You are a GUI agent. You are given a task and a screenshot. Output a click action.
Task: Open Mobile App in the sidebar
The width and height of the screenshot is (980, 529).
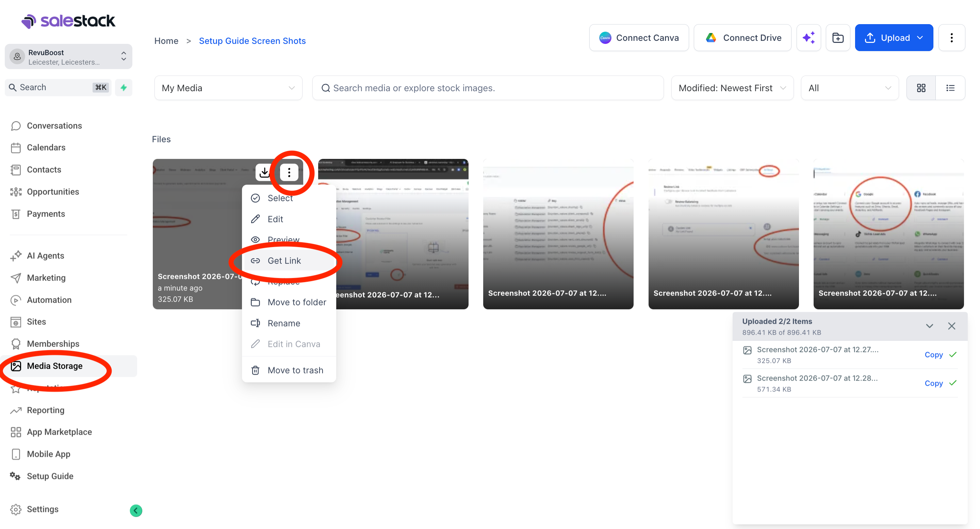(48, 454)
